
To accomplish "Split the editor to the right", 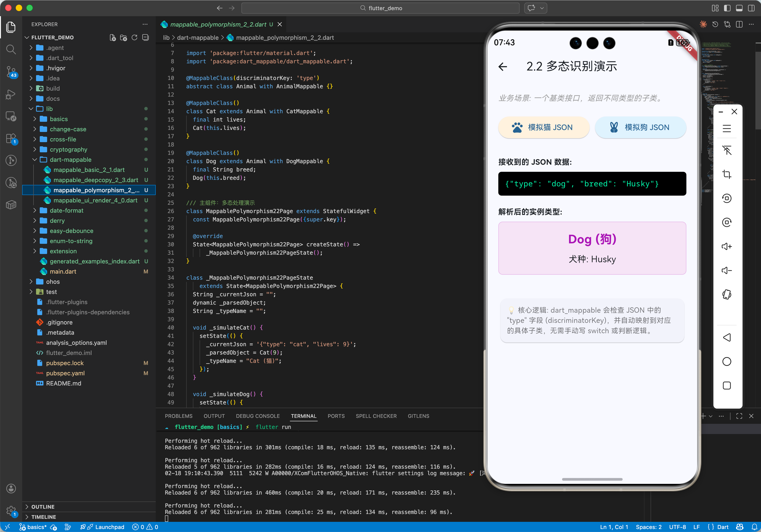I will click(739, 24).
